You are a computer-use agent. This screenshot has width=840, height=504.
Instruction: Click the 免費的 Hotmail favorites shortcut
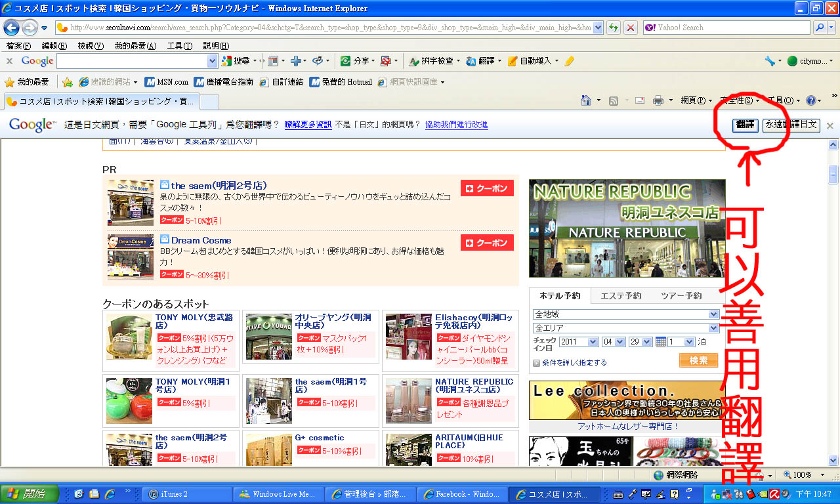pyautogui.click(x=341, y=82)
